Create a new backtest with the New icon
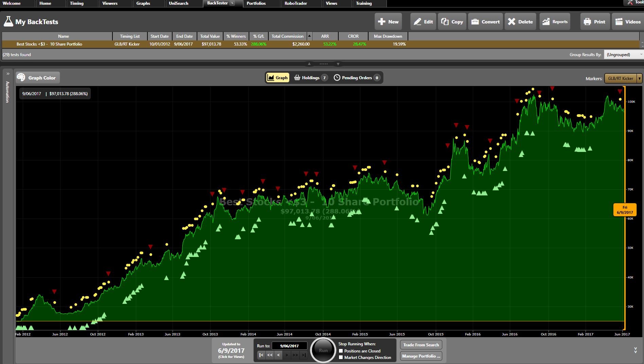The image size is (644, 364). (388, 21)
